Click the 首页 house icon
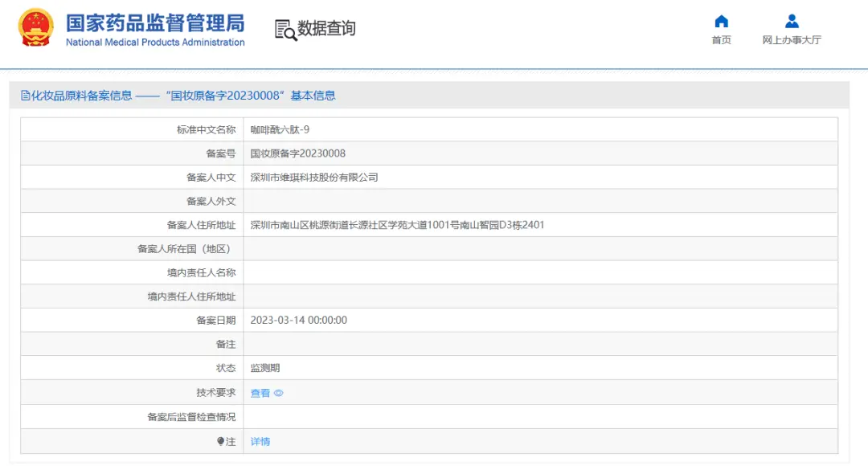Image resolution: width=868 pixels, height=466 pixels. pos(721,22)
